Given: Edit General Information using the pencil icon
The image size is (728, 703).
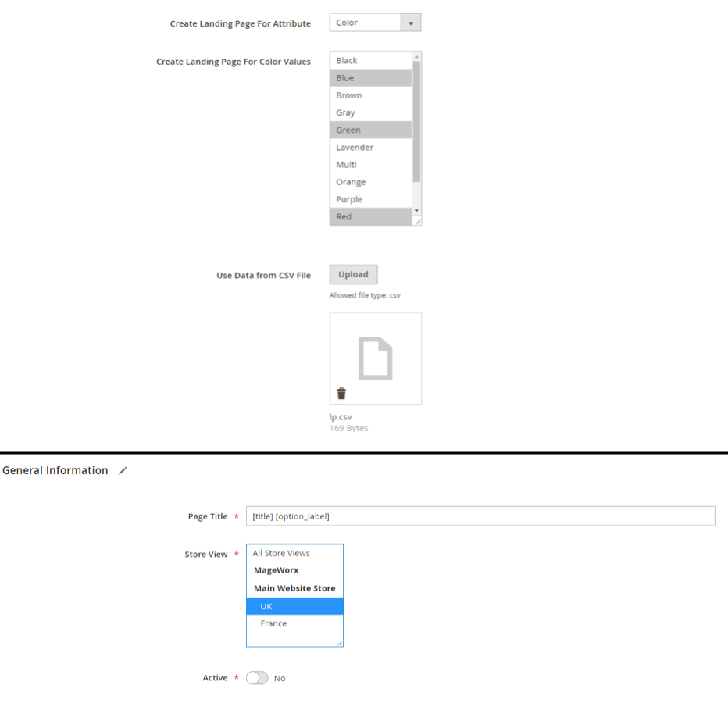Looking at the screenshot, I should [x=123, y=470].
